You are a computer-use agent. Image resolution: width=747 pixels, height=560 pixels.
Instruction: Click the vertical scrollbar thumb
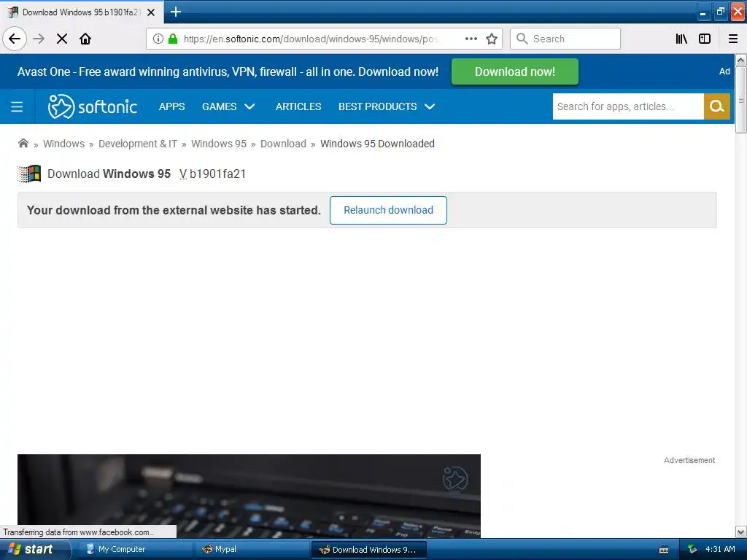[740, 100]
